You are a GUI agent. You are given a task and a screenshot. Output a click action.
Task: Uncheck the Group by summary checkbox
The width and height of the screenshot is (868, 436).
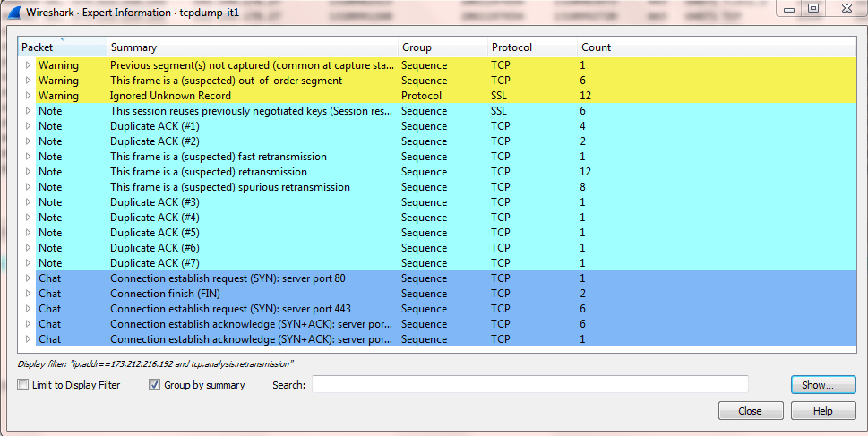click(154, 385)
